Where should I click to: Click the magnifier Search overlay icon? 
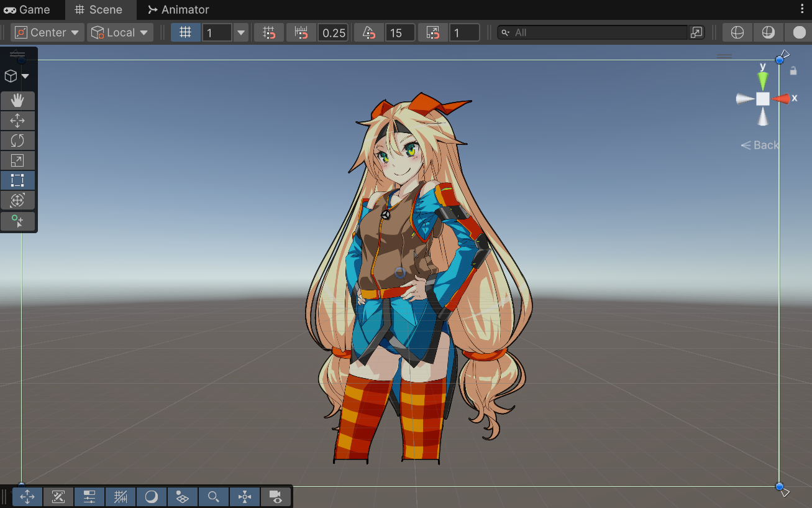pyautogui.click(x=214, y=497)
